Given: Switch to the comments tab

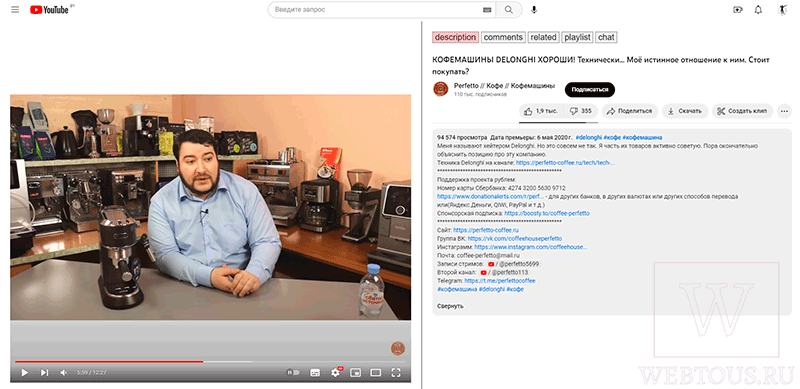Looking at the screenshot, I should (503, 37).
